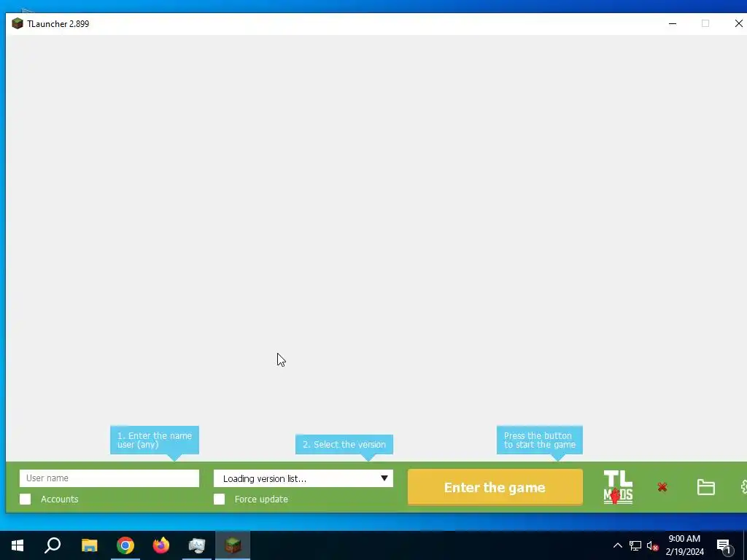Open the TL Mods icon

[618, 487]
